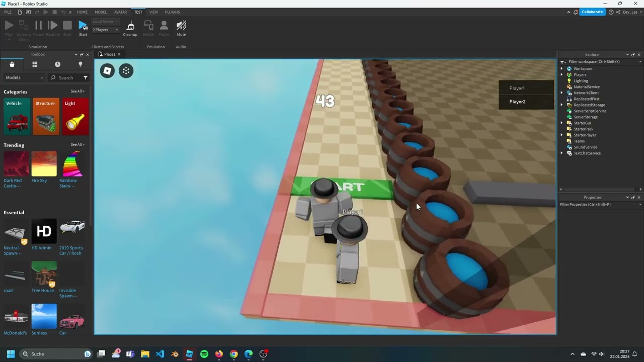Screen dimensions: 644x362
Task: Open the Toolbox search field
Action: 65,77
